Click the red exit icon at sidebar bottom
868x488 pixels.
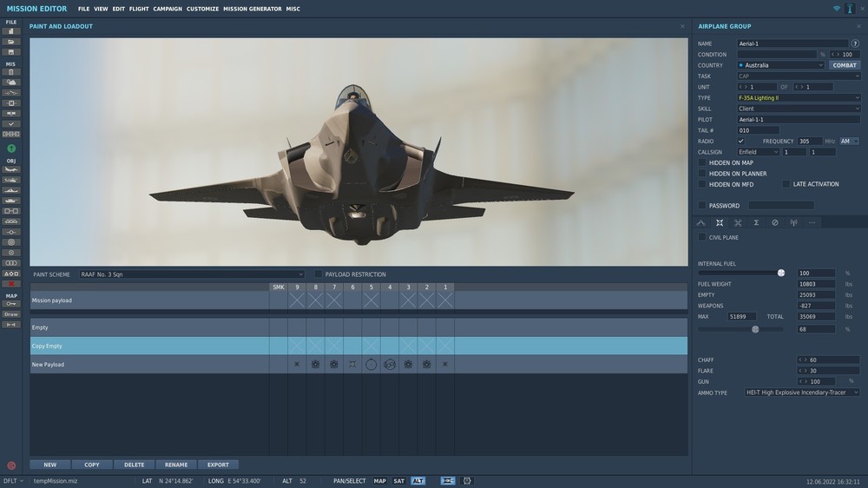tap(11, 465)
